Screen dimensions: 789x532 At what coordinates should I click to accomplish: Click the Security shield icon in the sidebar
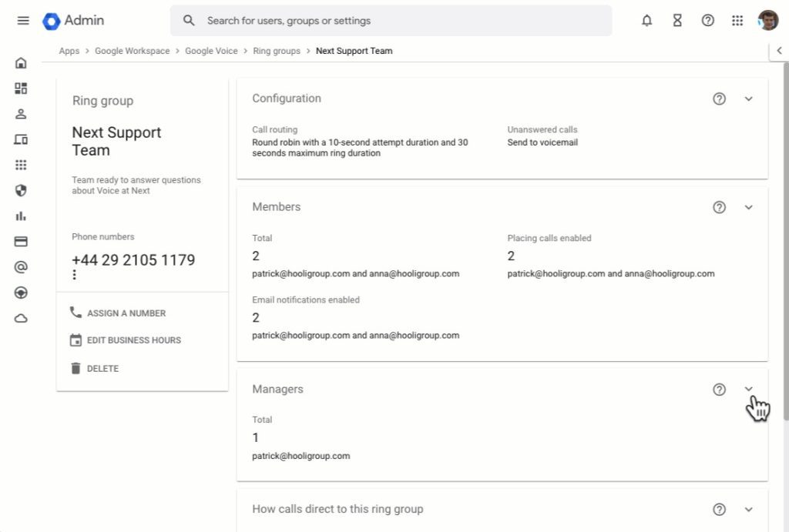click(21, 190)
